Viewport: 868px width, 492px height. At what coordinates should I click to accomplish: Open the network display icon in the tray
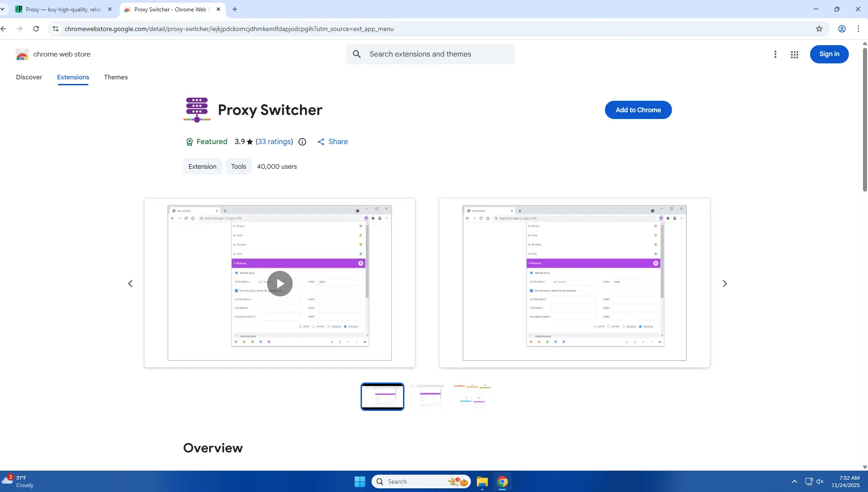(x=808, y=482)
